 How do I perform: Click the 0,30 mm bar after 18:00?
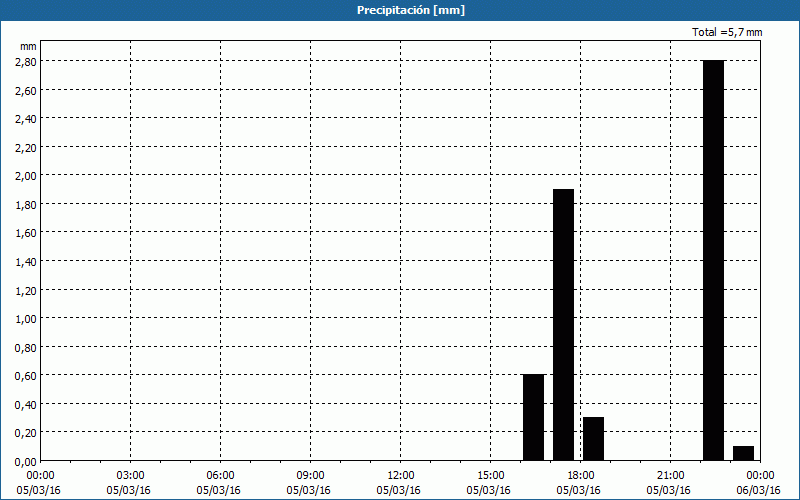593,439
